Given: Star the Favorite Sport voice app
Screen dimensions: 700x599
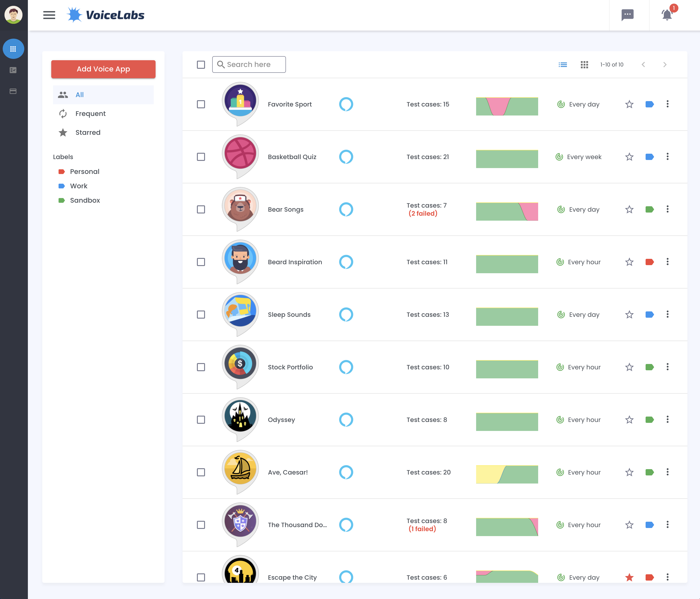Looking at the screenshot, I should (629, 104).
